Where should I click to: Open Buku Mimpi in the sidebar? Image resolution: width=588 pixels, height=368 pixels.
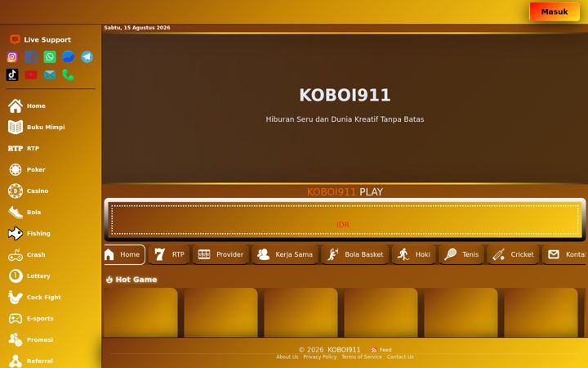[37, 128]
